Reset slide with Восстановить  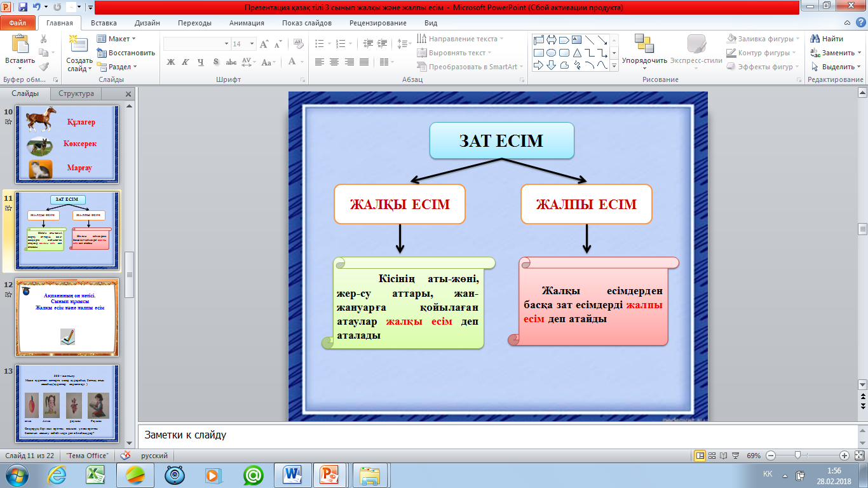(126, 53)
